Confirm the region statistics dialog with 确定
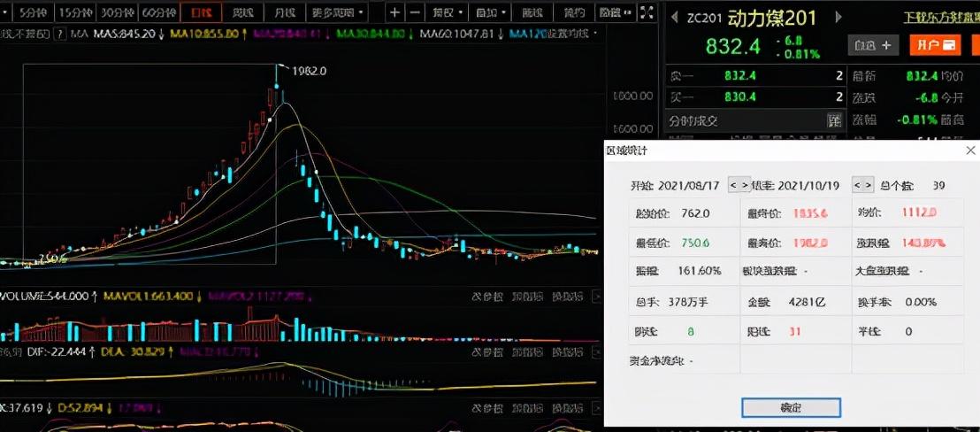 pyautogui.click(x=791, y=407)
